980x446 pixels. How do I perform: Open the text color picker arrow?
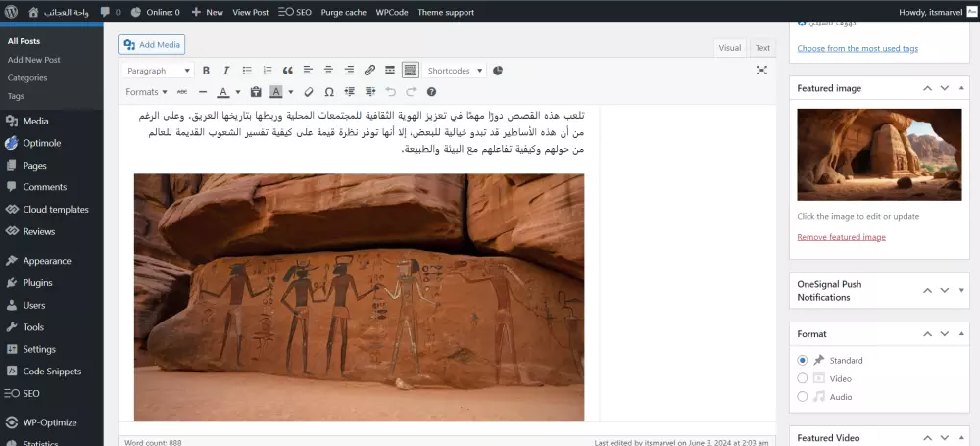pos(238,92)
